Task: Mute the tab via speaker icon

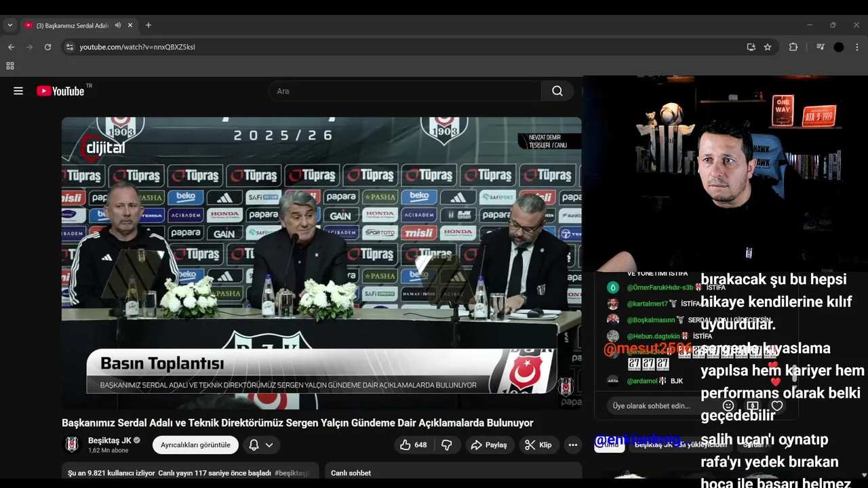Action: 118,25
